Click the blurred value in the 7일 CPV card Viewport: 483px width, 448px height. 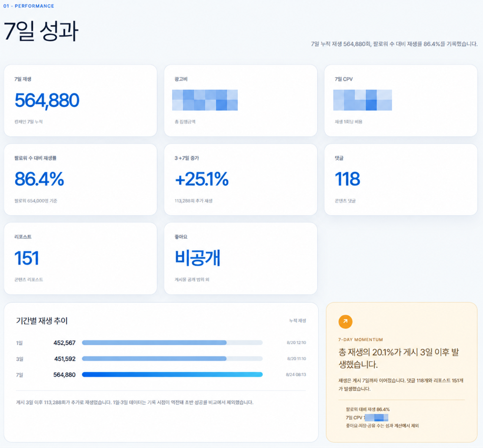click(x=362, y=100)
